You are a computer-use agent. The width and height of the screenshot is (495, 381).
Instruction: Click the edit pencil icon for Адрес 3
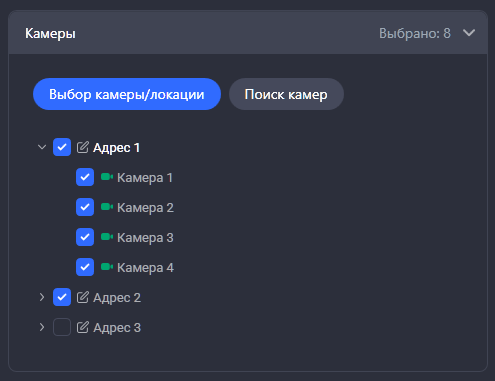[83, 327]
